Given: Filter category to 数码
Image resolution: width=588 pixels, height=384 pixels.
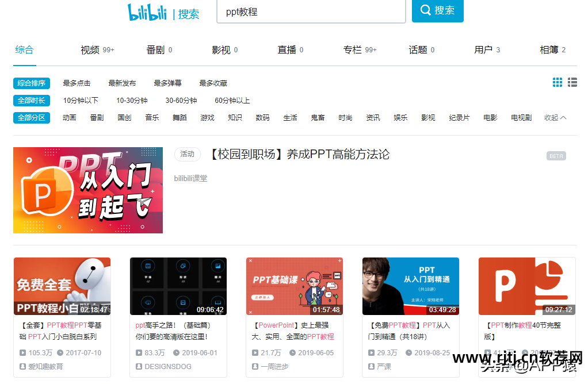Looking at the screenshot, I should pos(262,118).
